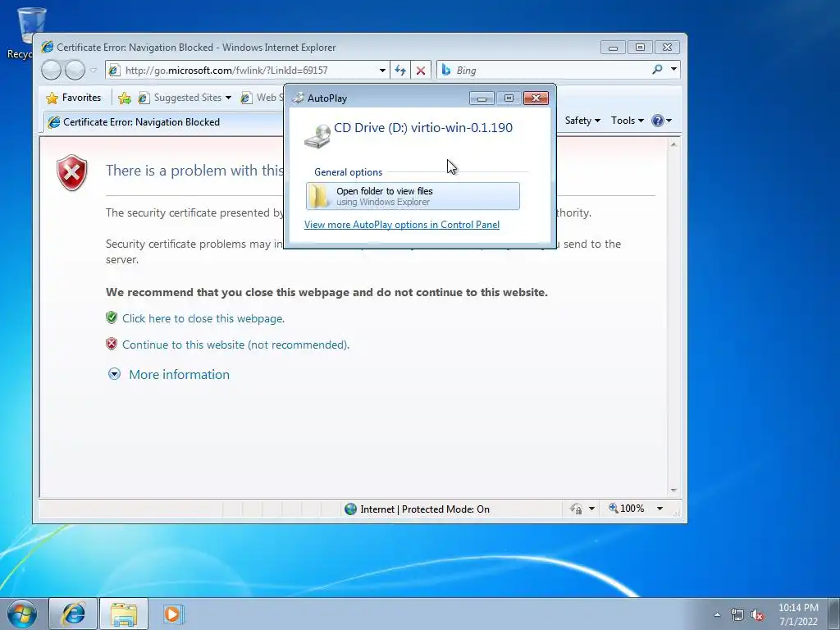Click in the Bing search box
The width and height of the screenshot is (840, 630).
point(544,71)
